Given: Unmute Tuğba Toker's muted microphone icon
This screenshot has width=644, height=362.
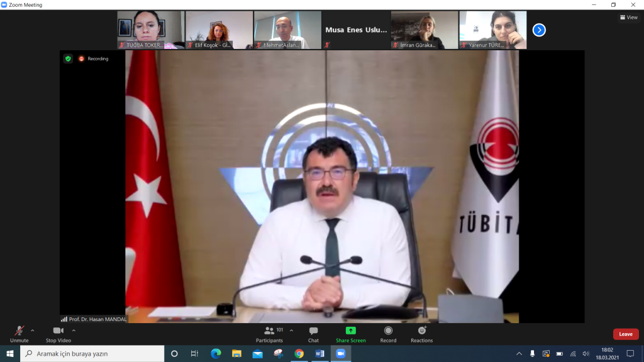Looking at the screenshot, I should (121, 44).
